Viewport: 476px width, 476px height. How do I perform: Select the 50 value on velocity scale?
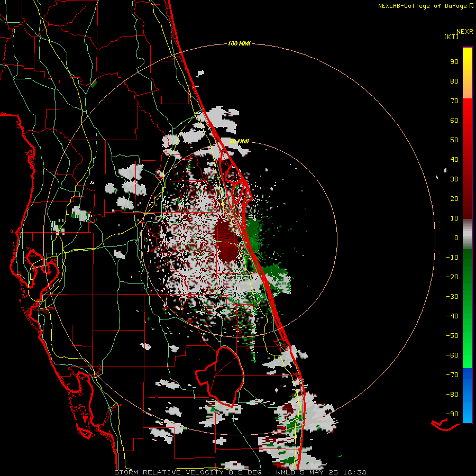[454, 140]
